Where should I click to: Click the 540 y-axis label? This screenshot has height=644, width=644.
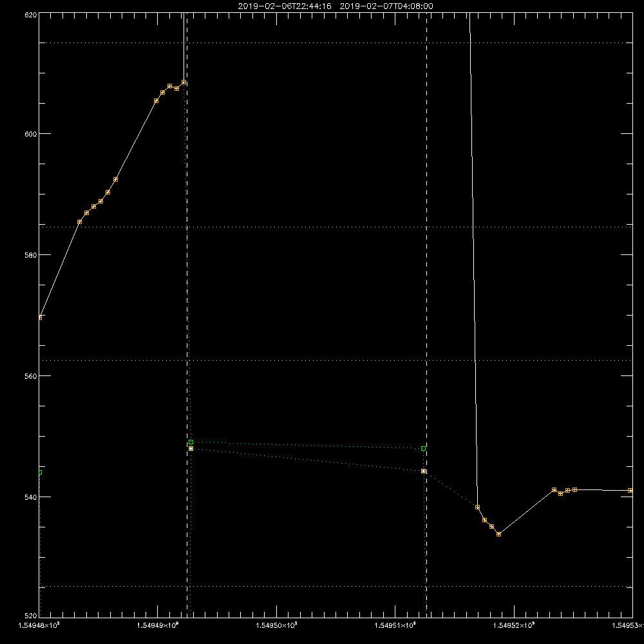(31, 497)
